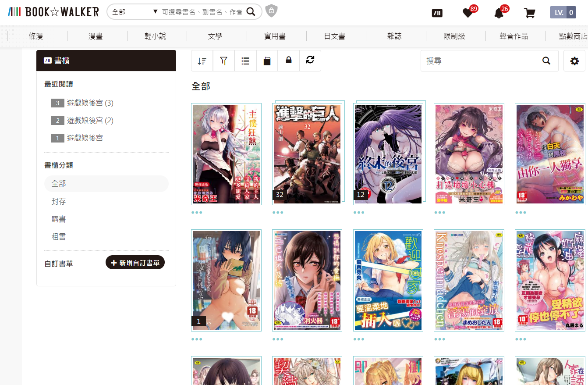
Task: Click the 新增自訂書單 button
Action: [135, 262]
